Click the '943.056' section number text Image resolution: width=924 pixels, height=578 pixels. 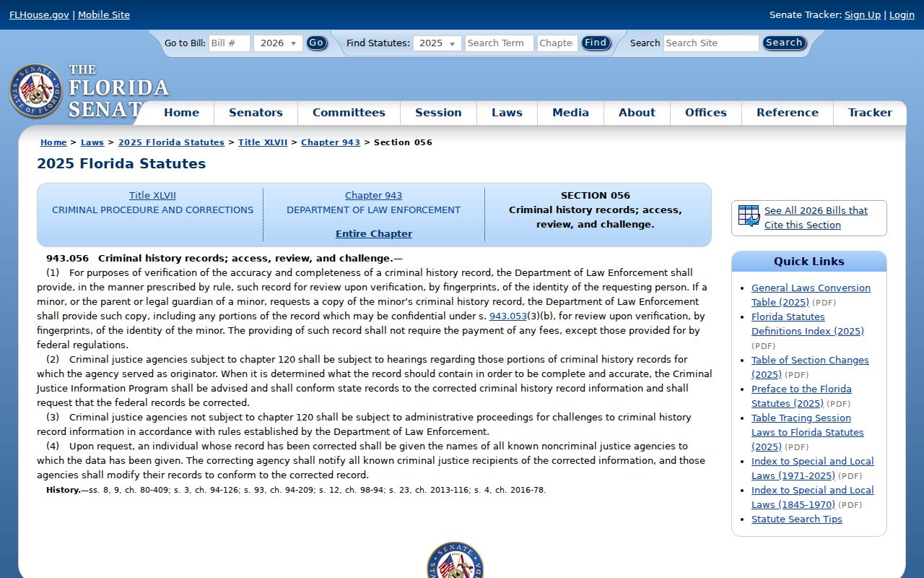pyautogui.click(x=68, y=258)
